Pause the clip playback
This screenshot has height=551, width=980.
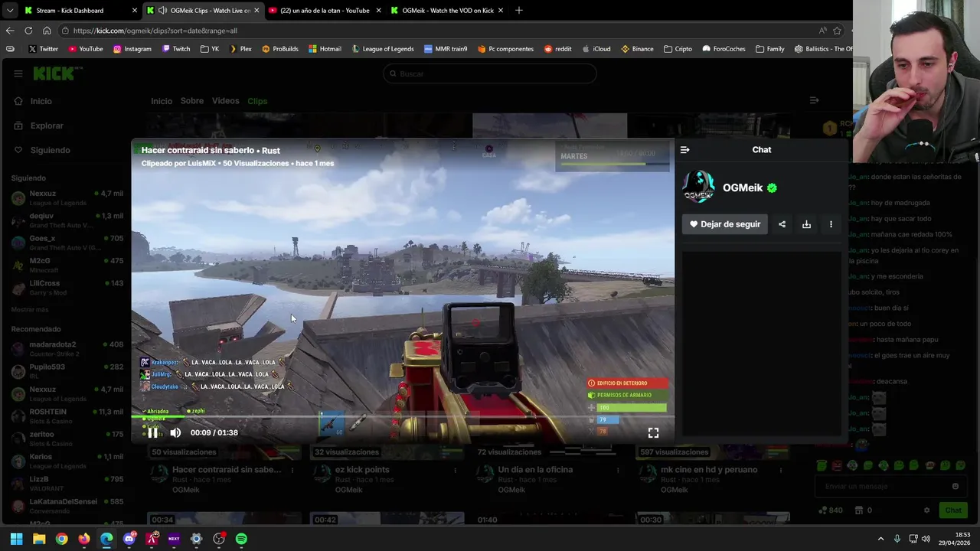coord(152,432)
